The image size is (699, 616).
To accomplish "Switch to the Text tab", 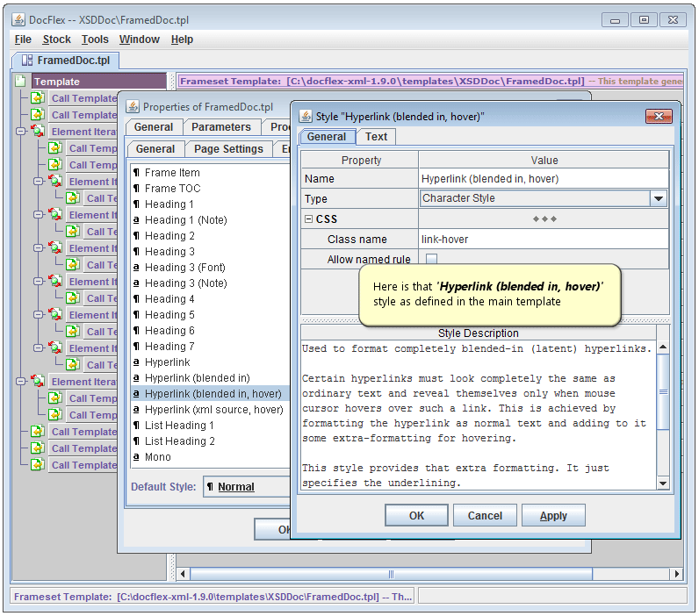I will (x=376, y=137).
